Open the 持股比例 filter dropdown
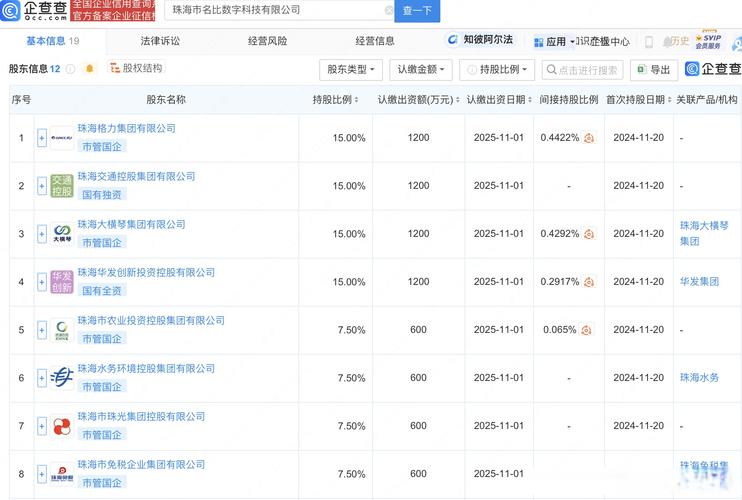 click(x=497, y=70)
